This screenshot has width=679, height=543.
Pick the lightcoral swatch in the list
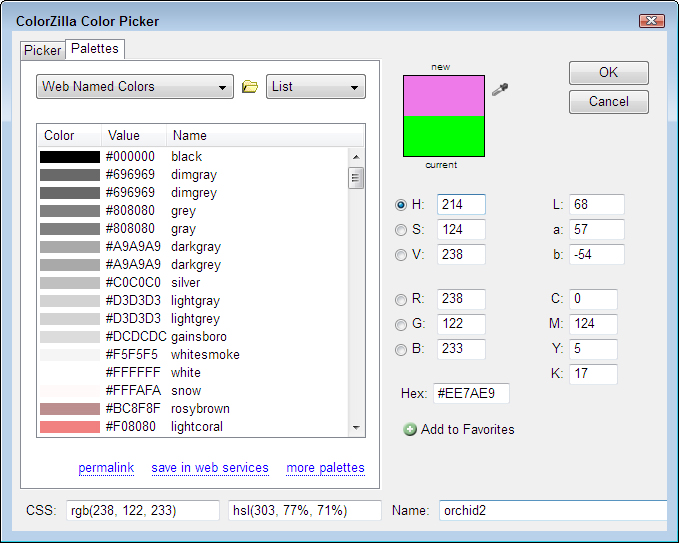pos(70,427)
